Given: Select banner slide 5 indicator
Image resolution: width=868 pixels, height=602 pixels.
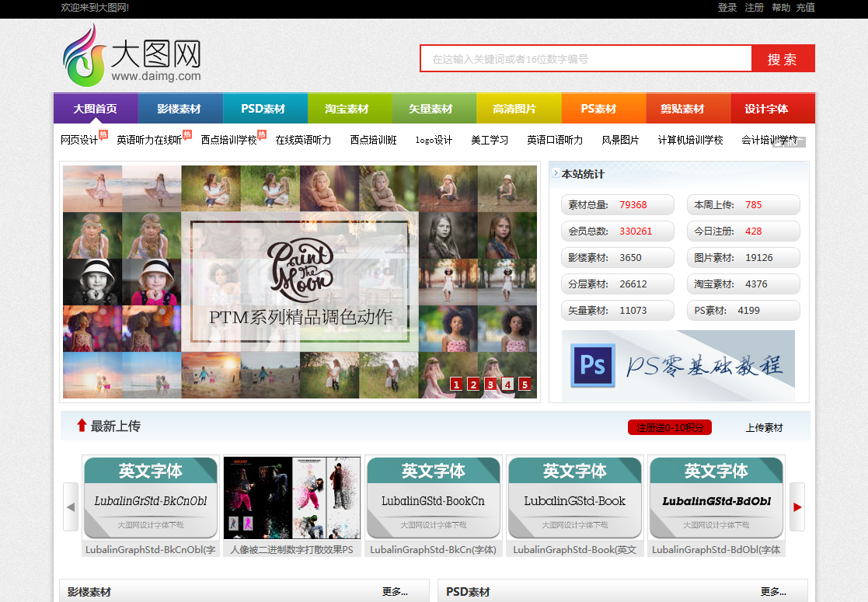Looking at the screenshot, I should [525, 384].
